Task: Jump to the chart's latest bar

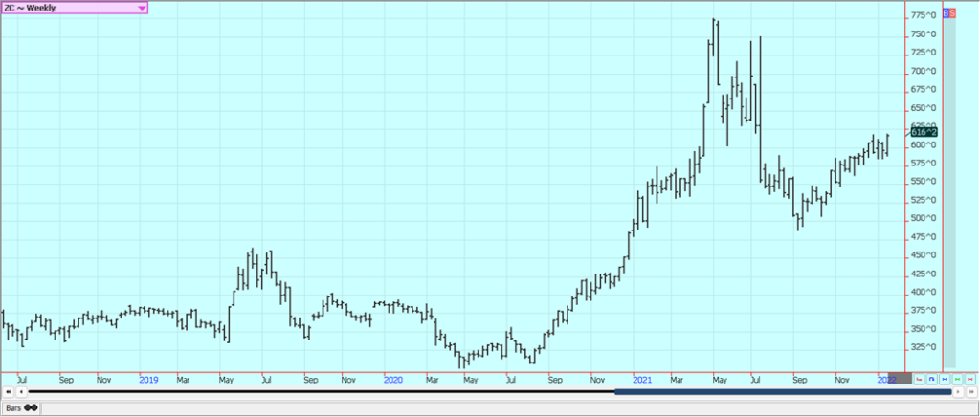Action: pyautogui.click(x=971, y=392)
